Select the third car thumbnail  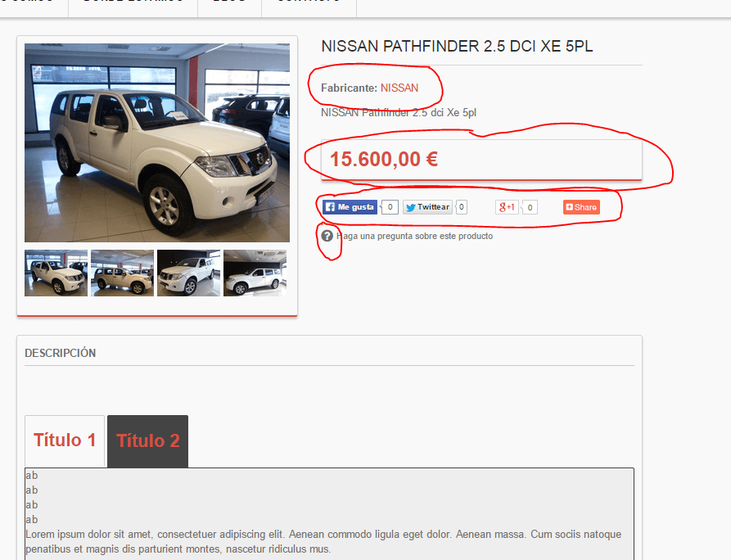coord(188,273)
